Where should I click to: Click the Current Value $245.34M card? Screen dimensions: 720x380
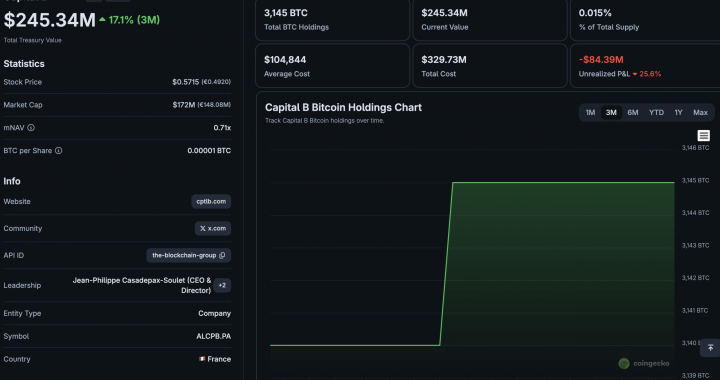point(490,19)
